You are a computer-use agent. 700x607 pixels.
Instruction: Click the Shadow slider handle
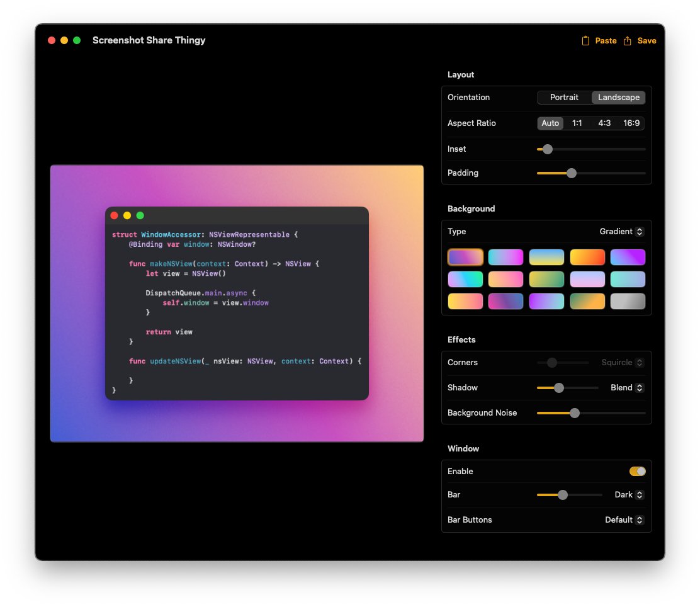point(558,388)
